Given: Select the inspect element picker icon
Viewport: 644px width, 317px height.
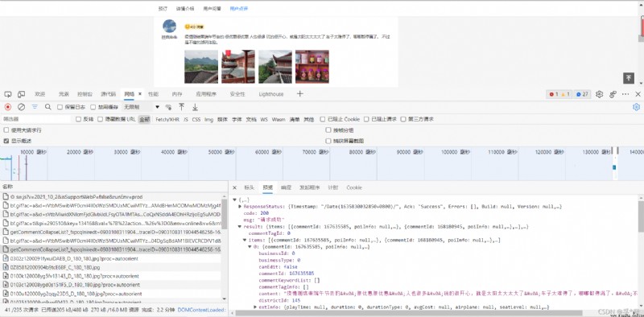Looking at the screenshot, I should click(8, 94).
